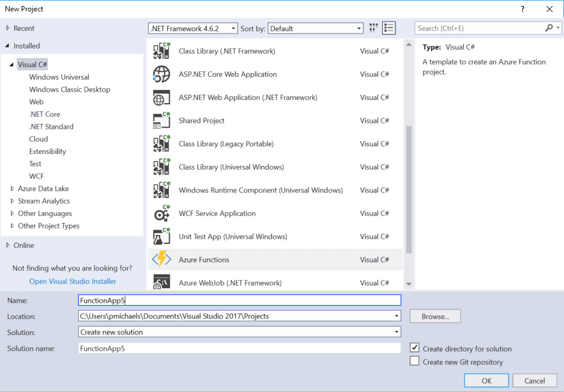
Task: Click the Windows Runtime Component template icon
Action: pos(161,190)
